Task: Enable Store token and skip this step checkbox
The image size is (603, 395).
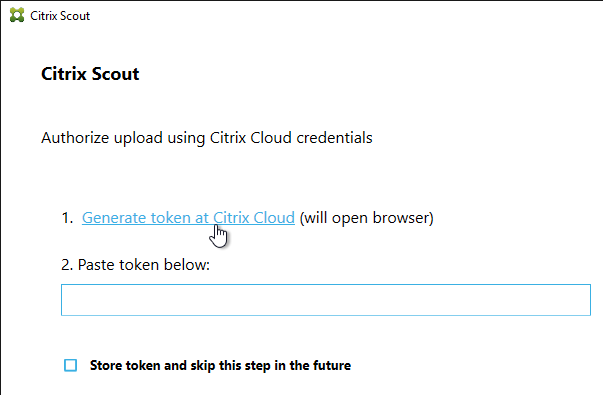Action: pyautogui.click(x=70, y=365)
